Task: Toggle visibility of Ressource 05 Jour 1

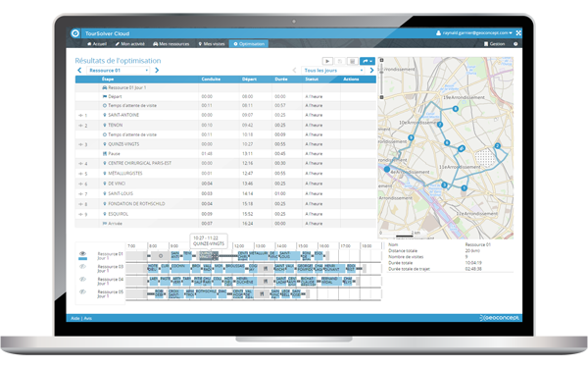Action: click(83, 291)
